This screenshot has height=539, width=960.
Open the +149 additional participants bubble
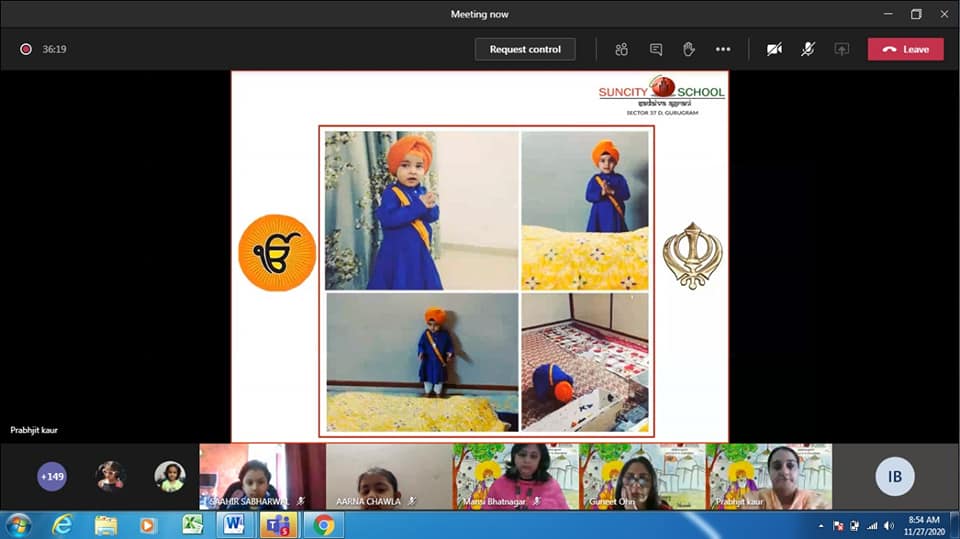52,477
